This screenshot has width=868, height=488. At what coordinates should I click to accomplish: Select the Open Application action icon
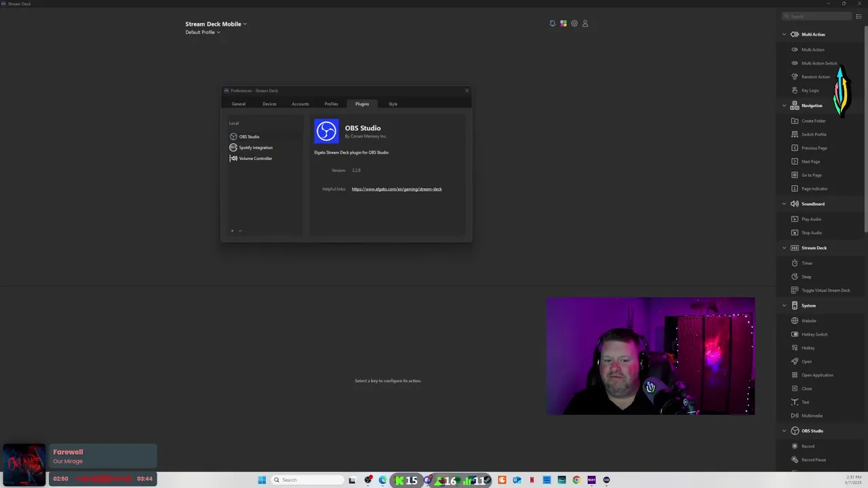point(795,375)
